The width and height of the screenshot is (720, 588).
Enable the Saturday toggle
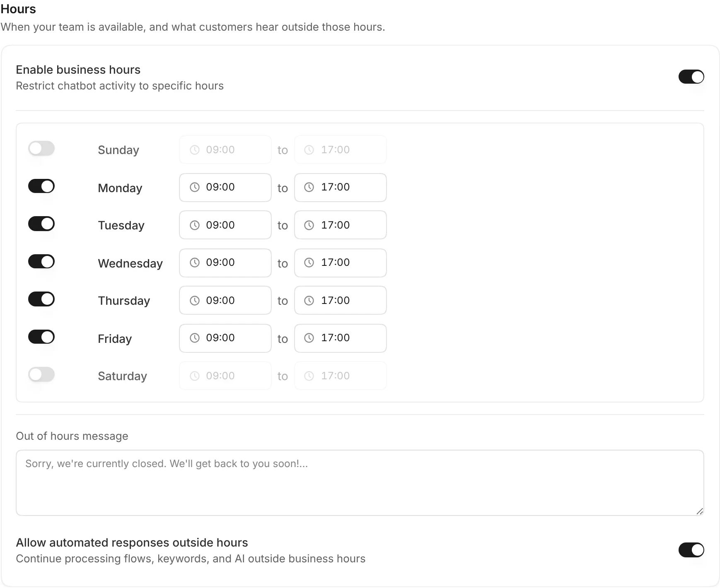(41, 374)
